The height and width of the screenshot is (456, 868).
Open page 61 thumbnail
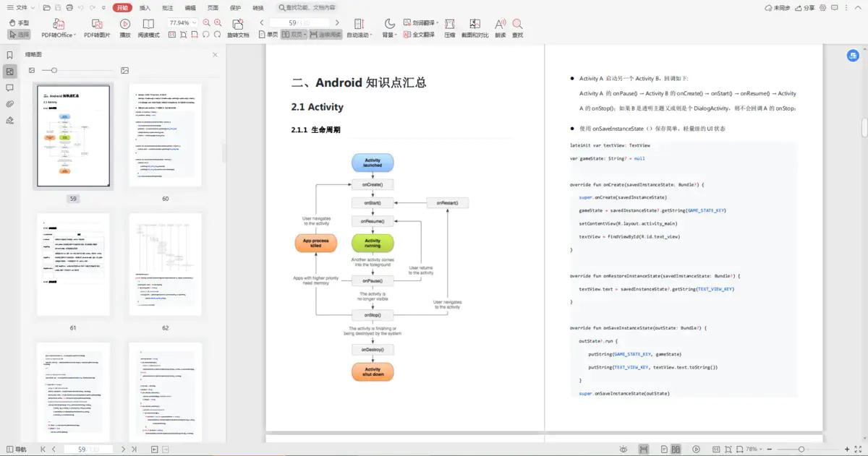pos(73,264)
